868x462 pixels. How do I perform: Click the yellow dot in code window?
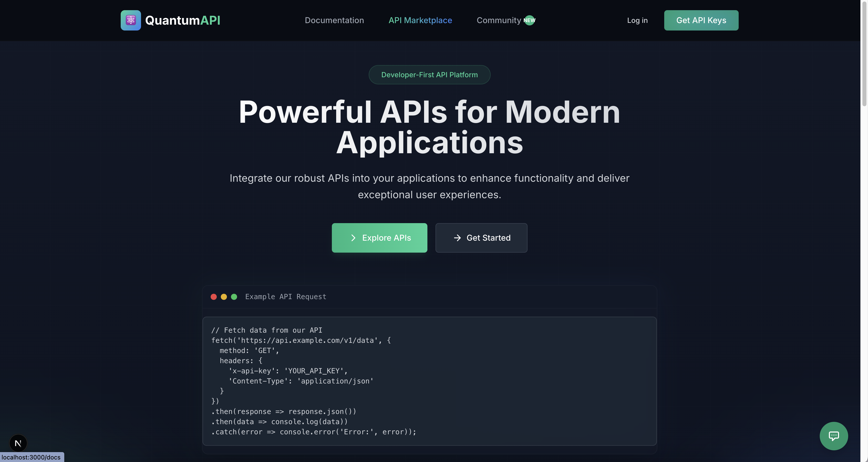click(224, 297)
